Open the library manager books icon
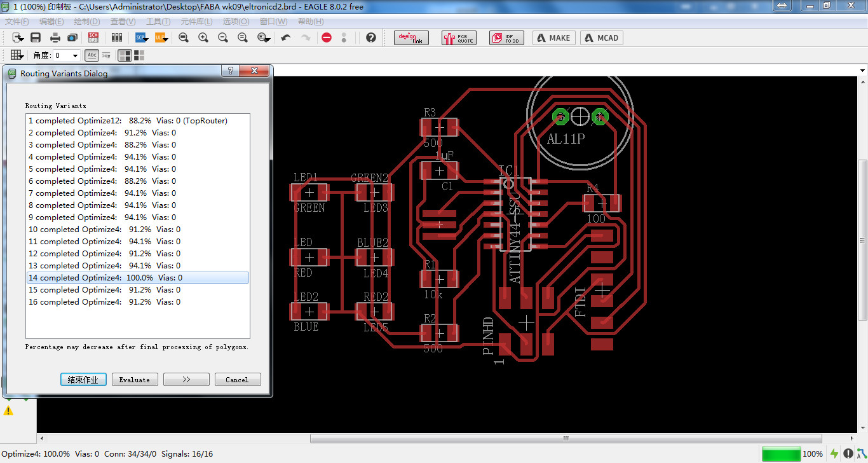 (x=116, y=38)
